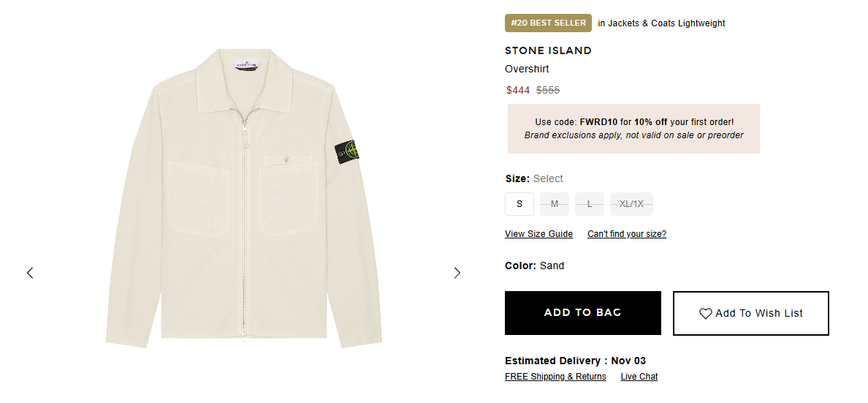Screen dimensions: 868x403
Task: Click the heart icon for the wish list
Action: click(706, 314)
